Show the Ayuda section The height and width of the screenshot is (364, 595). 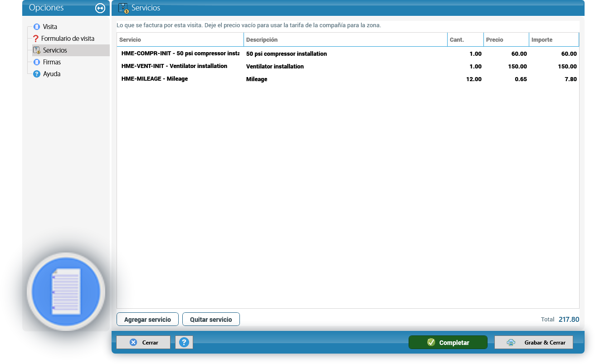point(52,74)
